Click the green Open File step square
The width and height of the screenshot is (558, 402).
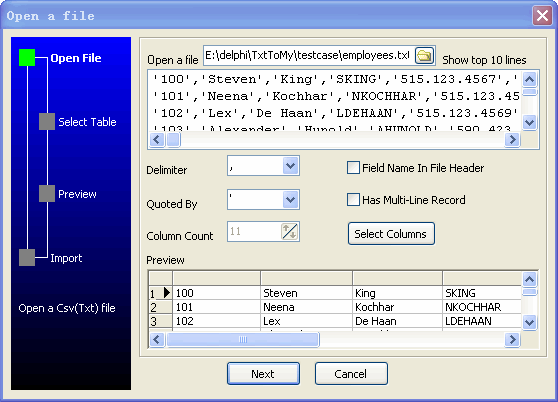[27, 58]
